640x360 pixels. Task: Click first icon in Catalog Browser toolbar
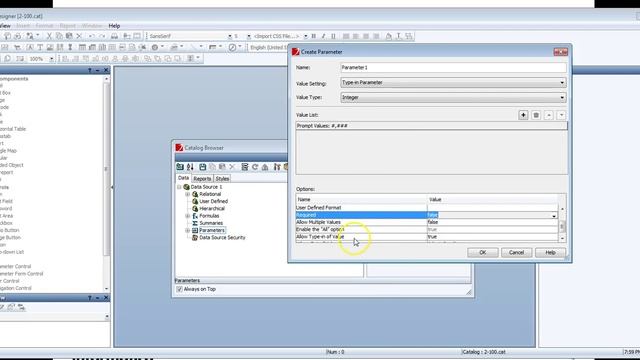pos(180,167)
